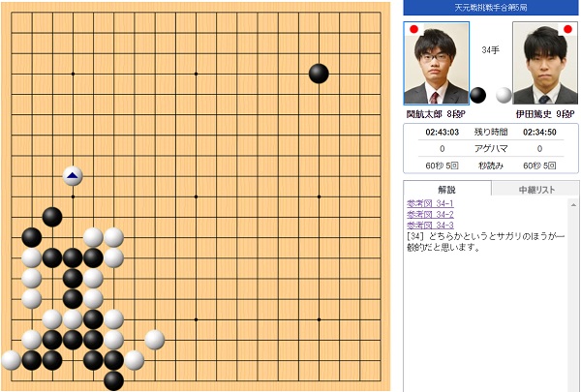Click the left player's portrait photo
The width and height of the screenshot is (581, 392).
tap(437, 63)
